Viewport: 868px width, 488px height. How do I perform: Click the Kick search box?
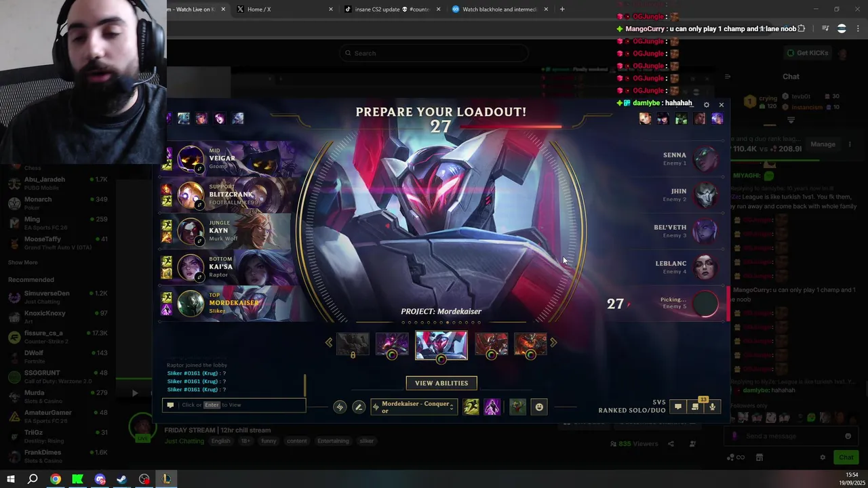tap(434, 53)
